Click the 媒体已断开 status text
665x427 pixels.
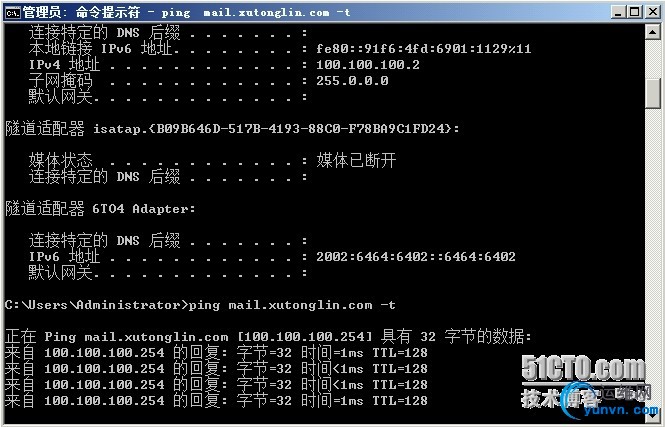click(x=356, y=160)
